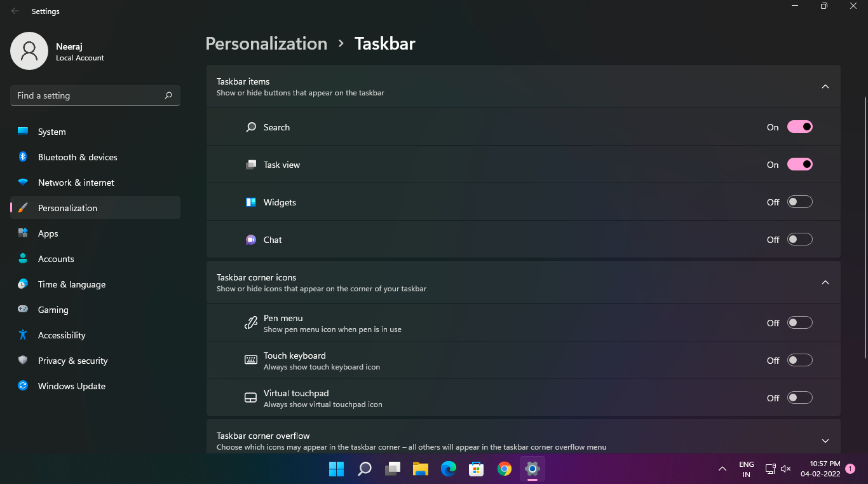868x484 pixels.
Task: Click the Widgets row icon
Action: point(251,202)
